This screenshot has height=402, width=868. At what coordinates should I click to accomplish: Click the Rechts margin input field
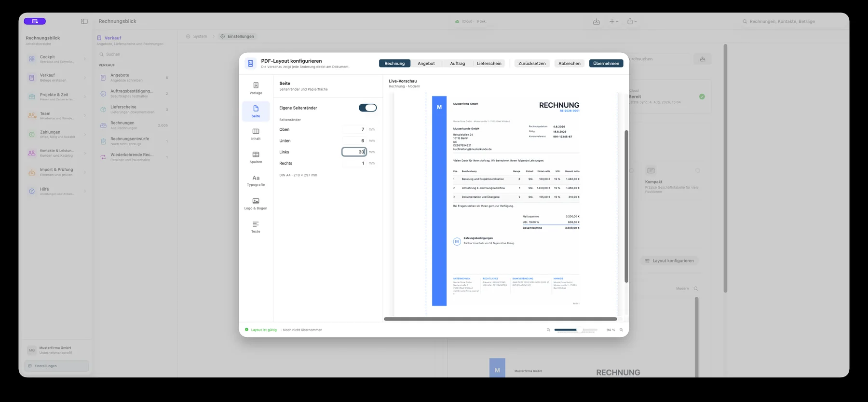354,163
